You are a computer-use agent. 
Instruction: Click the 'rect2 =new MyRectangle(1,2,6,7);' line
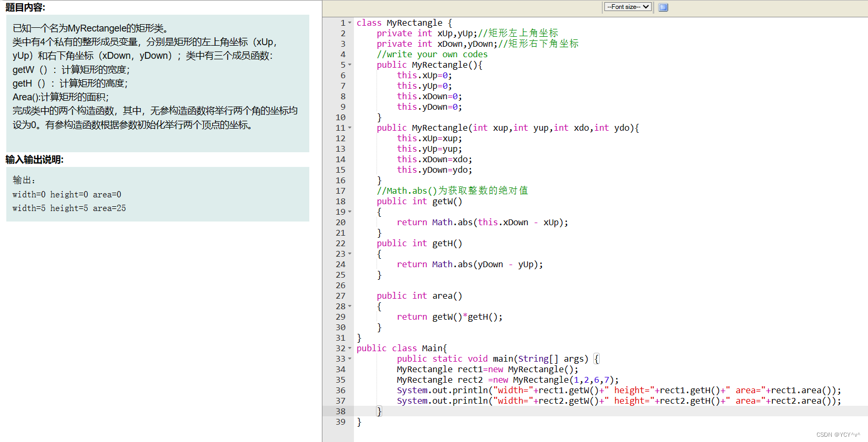[x=508, y=380]
